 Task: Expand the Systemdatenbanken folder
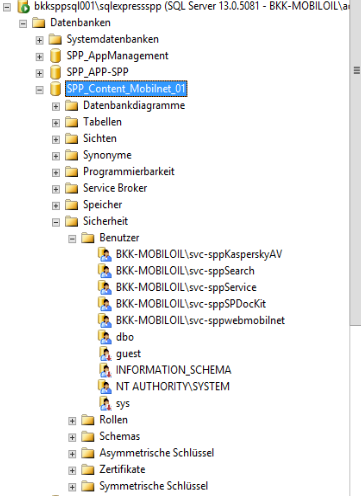pyautogui.click(x=39, y=40)
